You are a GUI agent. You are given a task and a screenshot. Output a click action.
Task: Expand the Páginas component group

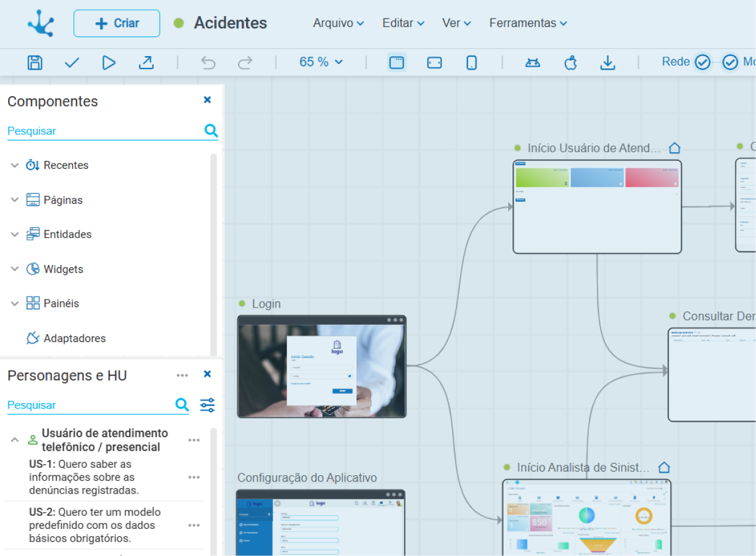click(15, 200)
